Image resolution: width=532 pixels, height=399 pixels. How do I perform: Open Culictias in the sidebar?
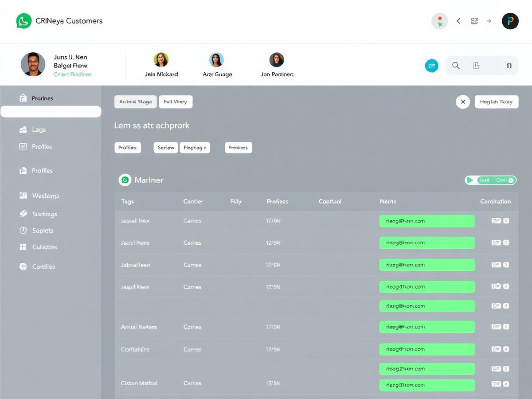pos(44,247)
